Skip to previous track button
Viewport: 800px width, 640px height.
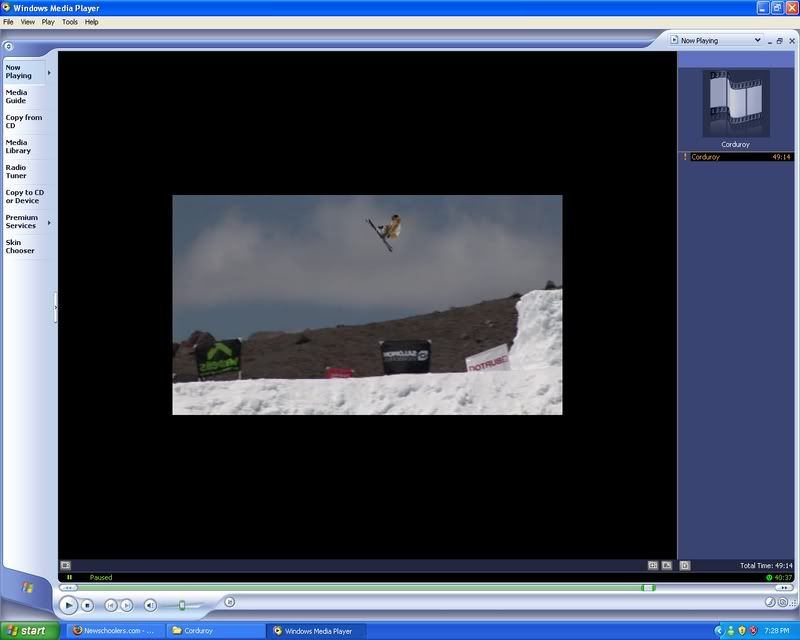tap(110, 605)
